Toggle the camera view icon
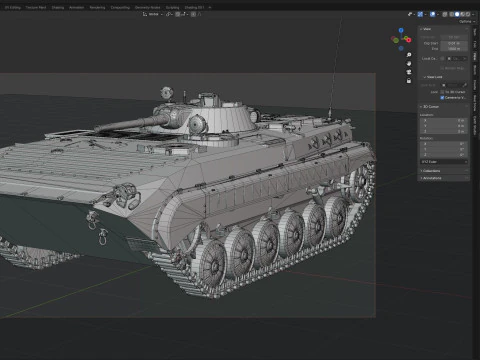Viewport: 480px width, 360px height. coord(409,72)
